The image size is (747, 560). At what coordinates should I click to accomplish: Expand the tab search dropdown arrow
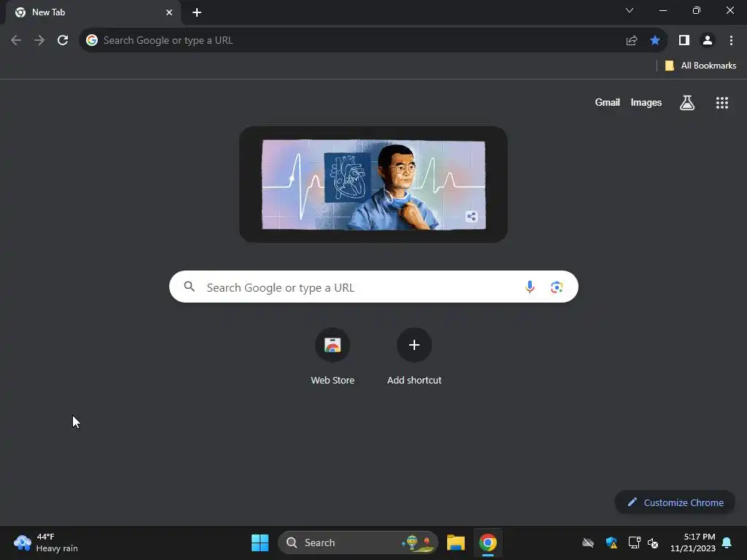(x=630, y=10)
